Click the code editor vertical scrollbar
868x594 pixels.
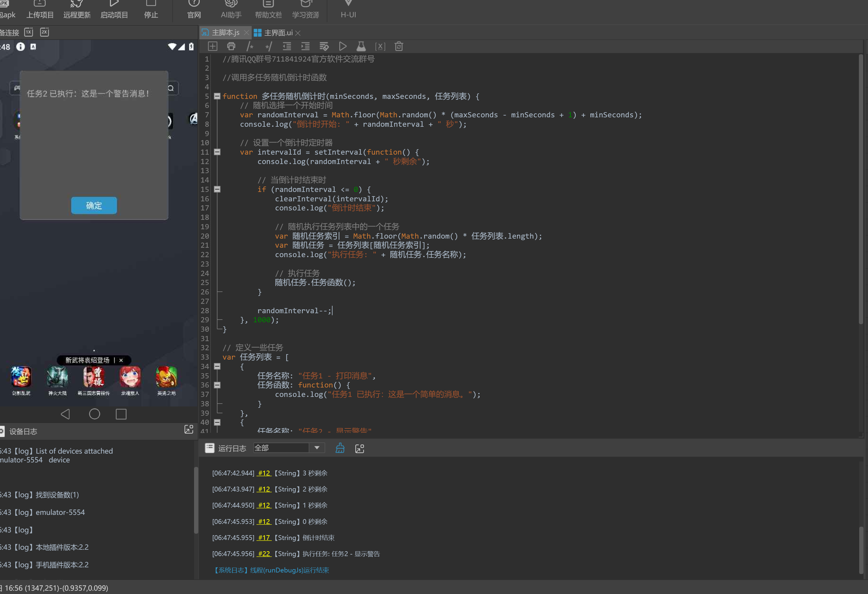[x=860, y=190]
